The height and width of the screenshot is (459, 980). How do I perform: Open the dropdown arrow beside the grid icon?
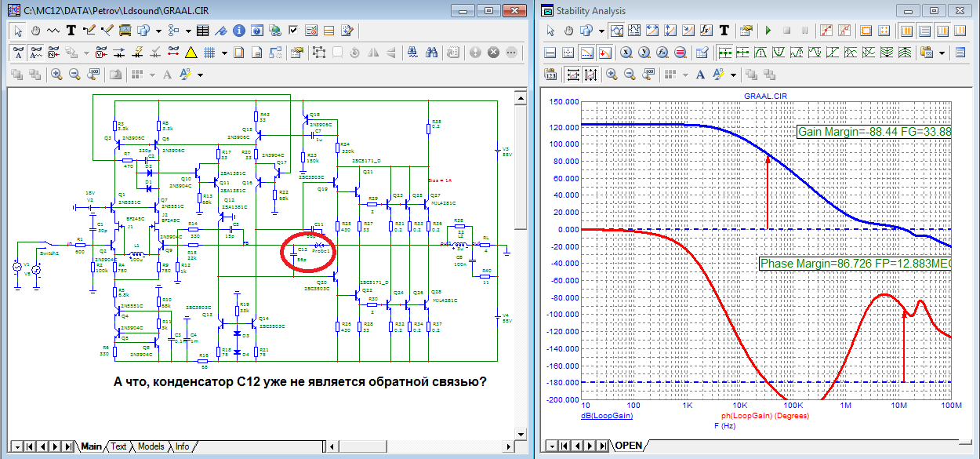224,53
